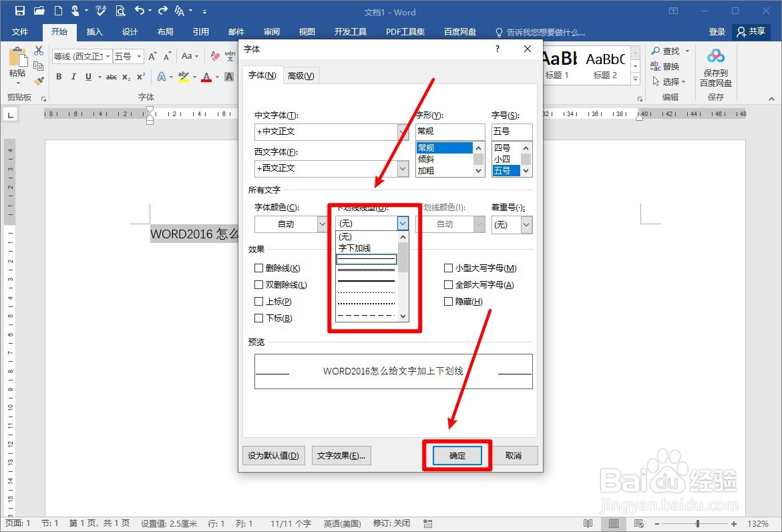782x532 pixels.
Task: Click the 确定 button to confirm
Action: [457, 455]
